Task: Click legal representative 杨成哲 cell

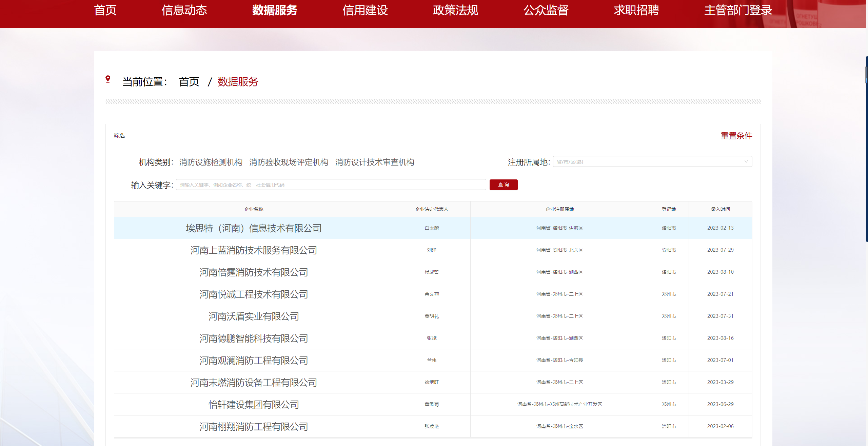Action: (x=432, y=272)
